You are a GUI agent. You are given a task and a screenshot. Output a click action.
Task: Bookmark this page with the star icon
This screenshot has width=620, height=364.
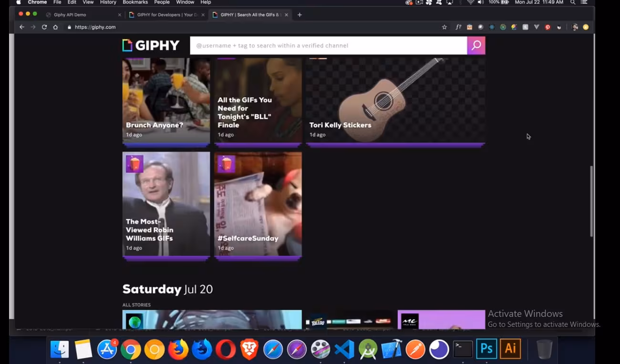(444, 27)
